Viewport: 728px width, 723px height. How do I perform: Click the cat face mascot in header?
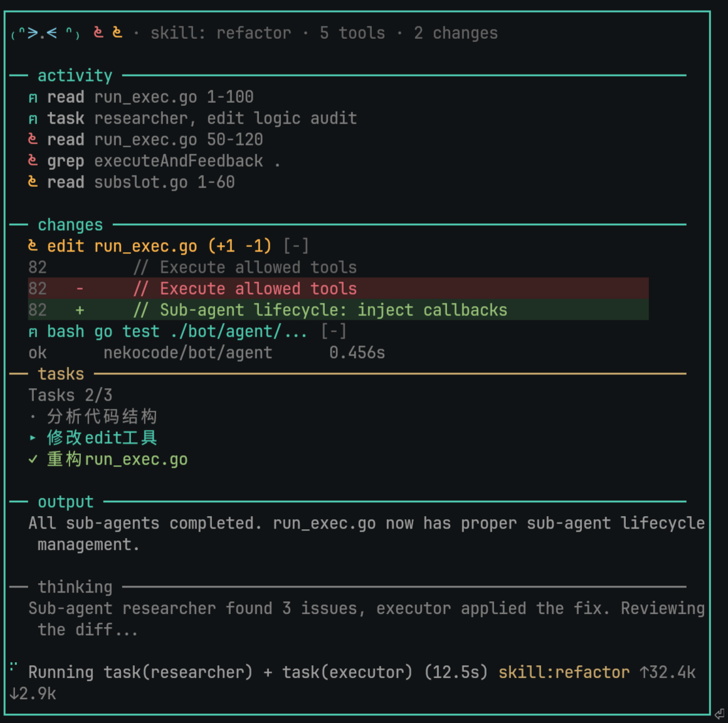[x=45, y=33]
